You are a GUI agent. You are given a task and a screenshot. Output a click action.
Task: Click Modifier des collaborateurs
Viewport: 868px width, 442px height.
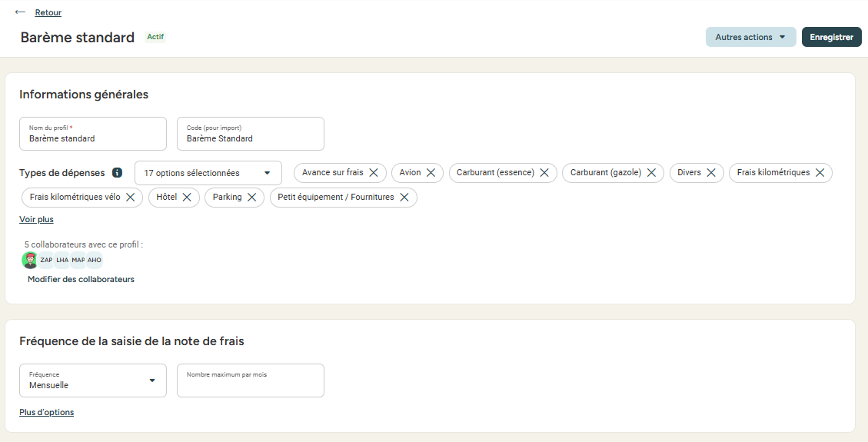(81, 279)
